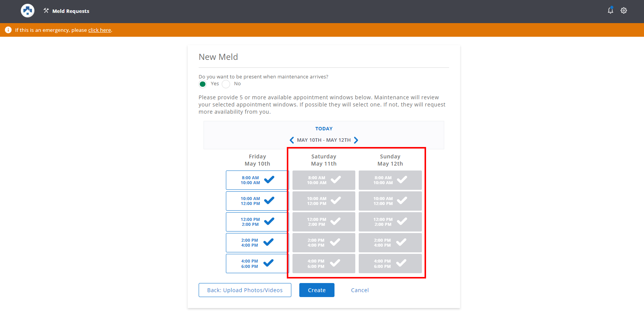The width and height of the screenshot is (644, 316).
Task: Jump to Today in the calendar
Action: 324,129
